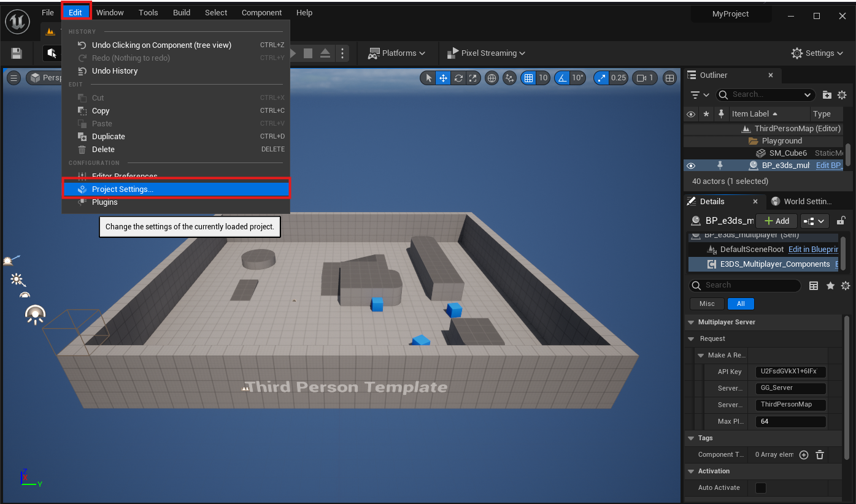The height and width of the screenshot is (504, 856).
Task: Switch to the World Settings tab
Action: tap(801, 201)
